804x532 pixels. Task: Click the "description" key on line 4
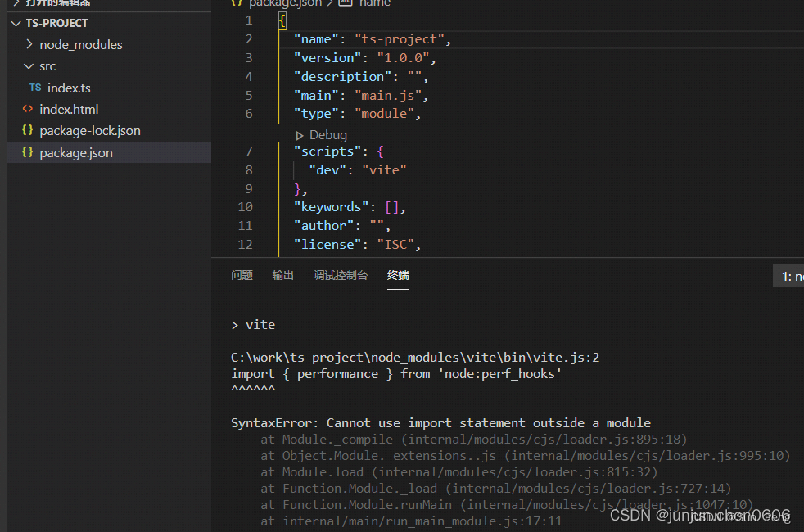342,77
